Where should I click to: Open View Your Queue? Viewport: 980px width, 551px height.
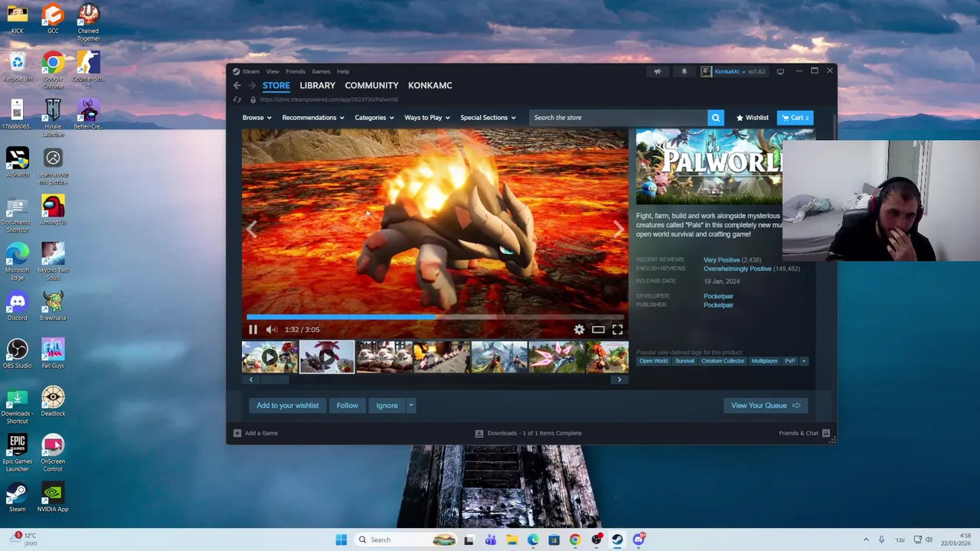pyautogui.click(x=765, y=406)
